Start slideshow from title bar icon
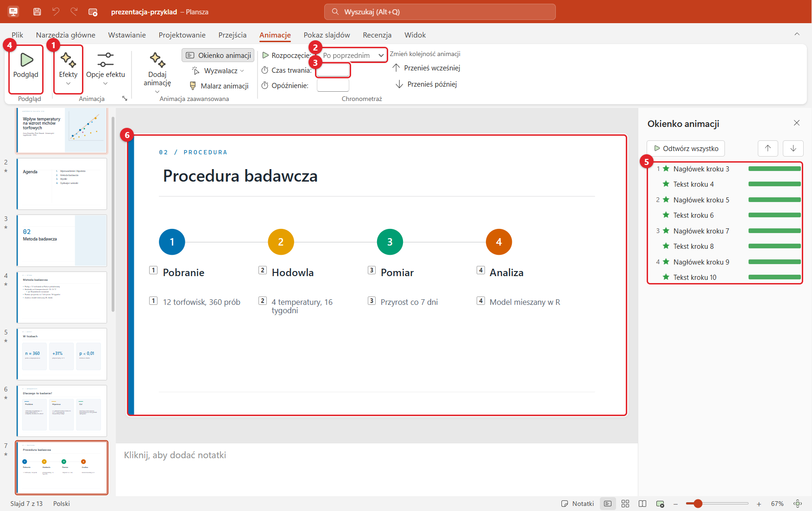The height and width of the screenshot is (511, 812). point(93,12)
